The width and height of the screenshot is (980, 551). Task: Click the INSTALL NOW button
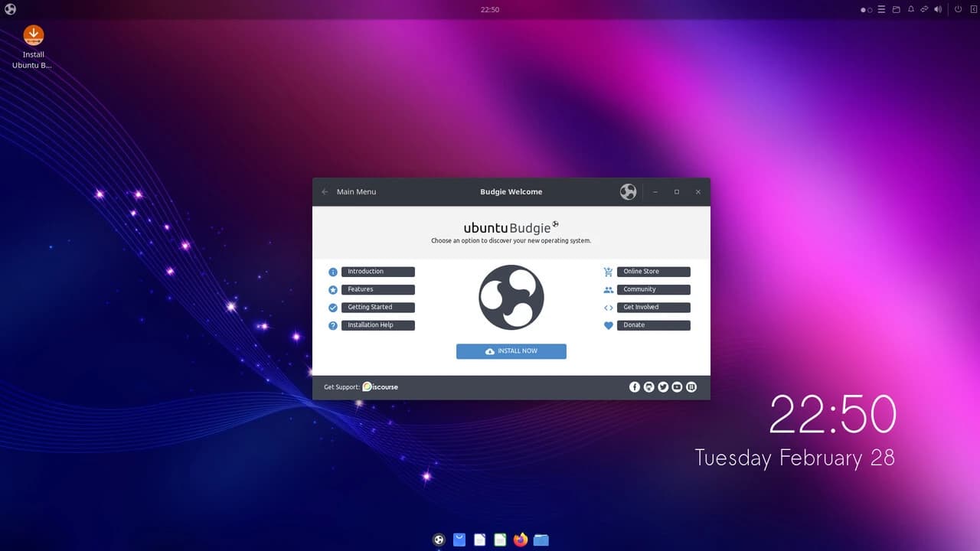coord(511,351)
